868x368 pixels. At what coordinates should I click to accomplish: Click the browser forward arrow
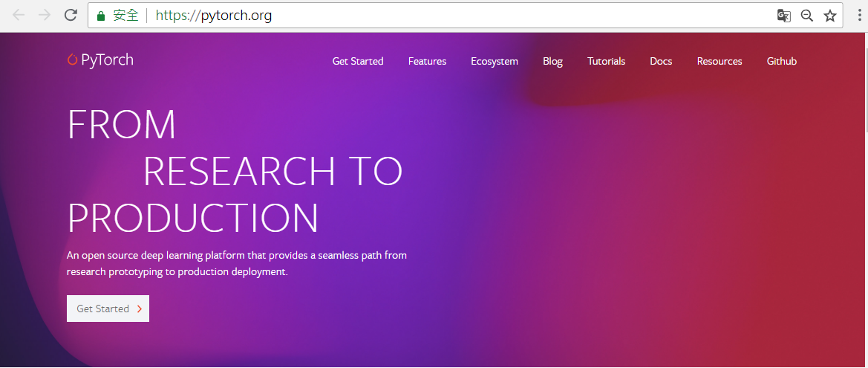point(45,16)
